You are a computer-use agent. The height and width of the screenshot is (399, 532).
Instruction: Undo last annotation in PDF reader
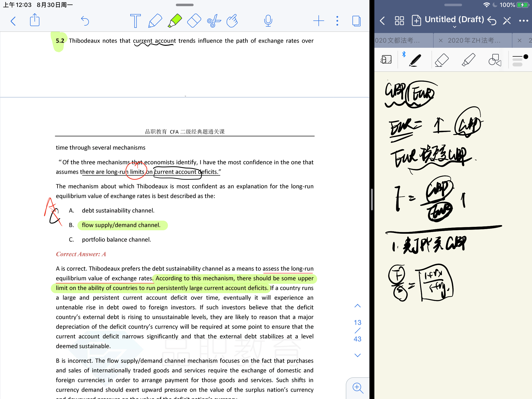pos(85,21)
